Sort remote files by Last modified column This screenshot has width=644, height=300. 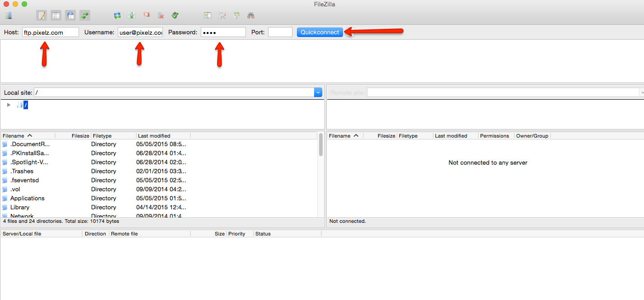tap(456, 136)
